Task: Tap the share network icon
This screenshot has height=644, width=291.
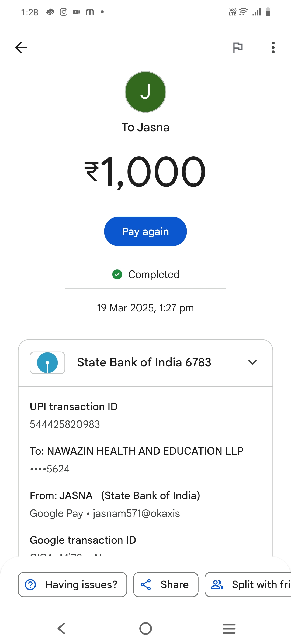Action: tap(146, 585)
